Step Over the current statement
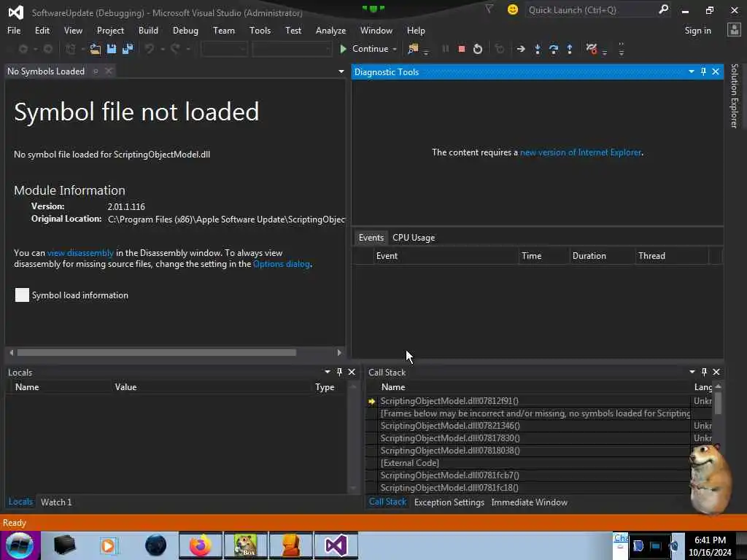 [554, 49]
